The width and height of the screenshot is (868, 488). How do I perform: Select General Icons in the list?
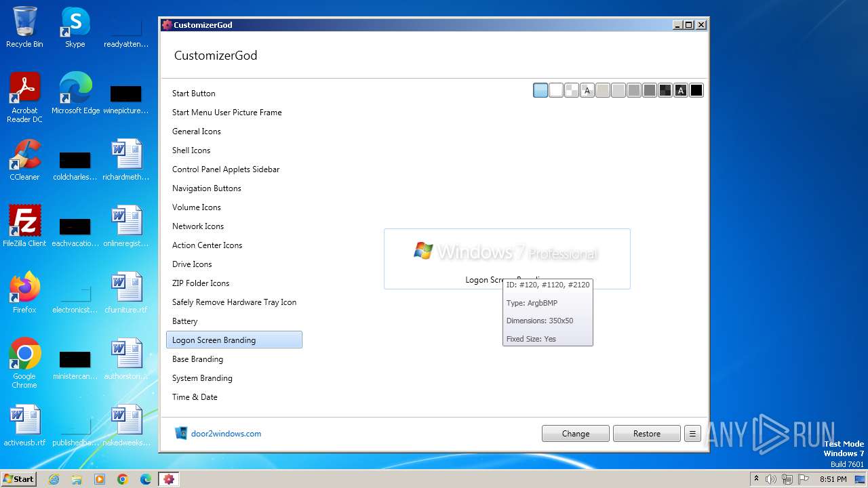pos(234,131)
